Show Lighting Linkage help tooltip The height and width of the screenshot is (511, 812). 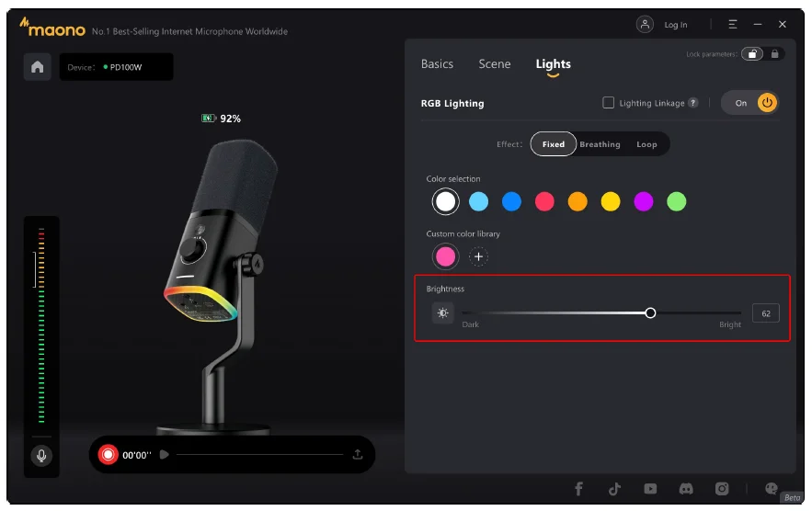pos(692,103)
